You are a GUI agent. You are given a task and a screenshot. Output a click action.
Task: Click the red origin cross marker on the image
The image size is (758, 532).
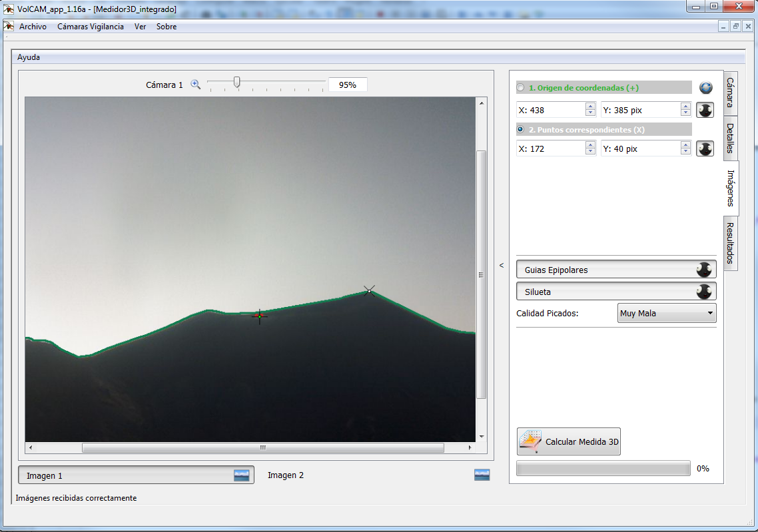click(260, 316)
